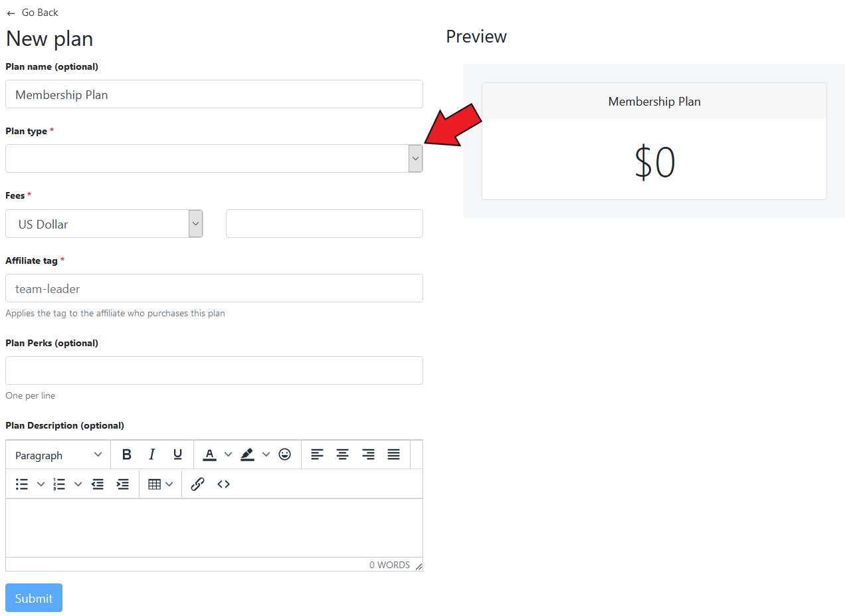Screen dimensions: 851x616
Task: Apply italic formatting
Action: click(x=151, y=455)
